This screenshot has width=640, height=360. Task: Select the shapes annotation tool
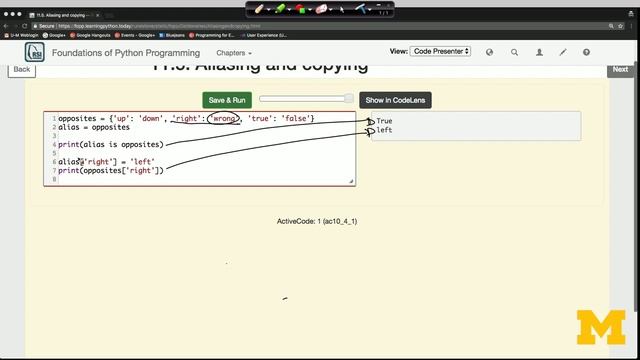[300, 9]
